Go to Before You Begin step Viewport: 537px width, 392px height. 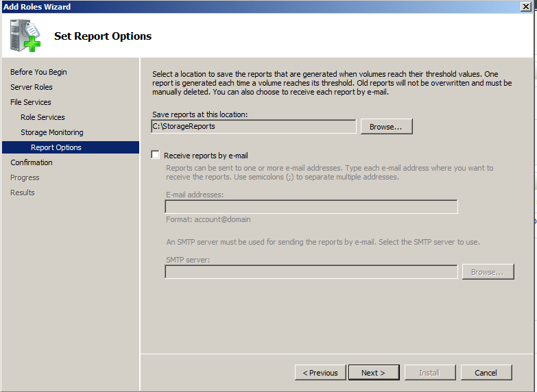point(38,72)
